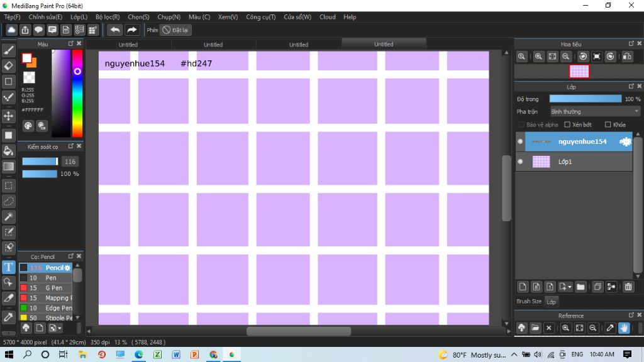Open Pencil brush settings gear

pos(68,268)
